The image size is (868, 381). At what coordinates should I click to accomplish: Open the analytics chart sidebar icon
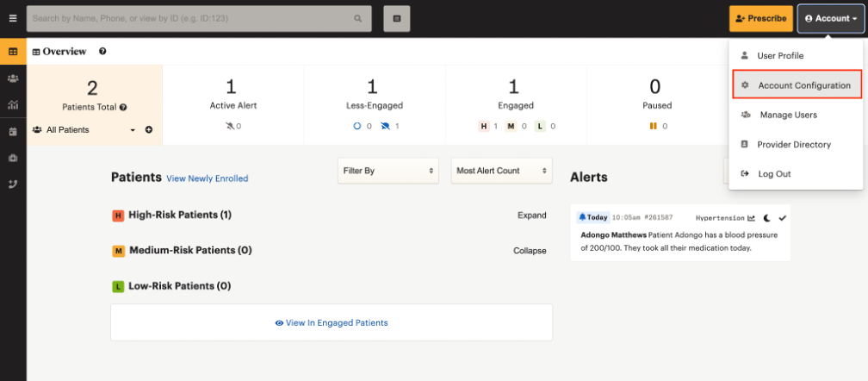tap(13, 104)
